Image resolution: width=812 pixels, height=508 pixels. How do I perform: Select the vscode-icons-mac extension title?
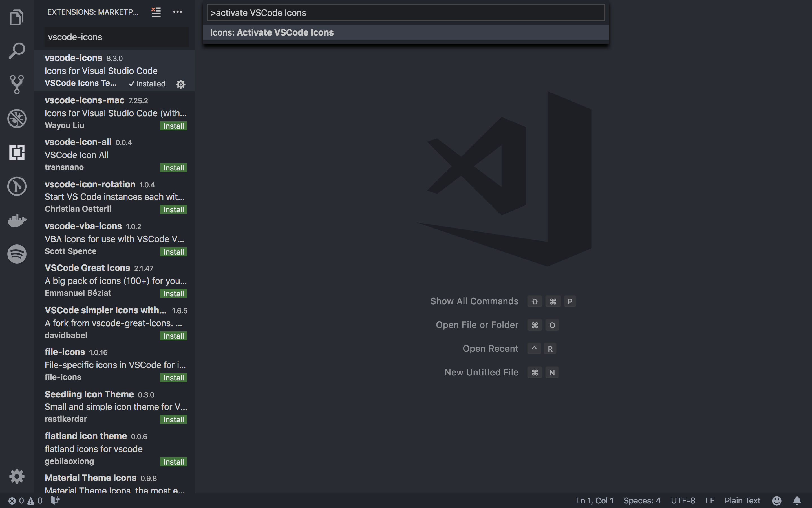[x=85, y=100]
